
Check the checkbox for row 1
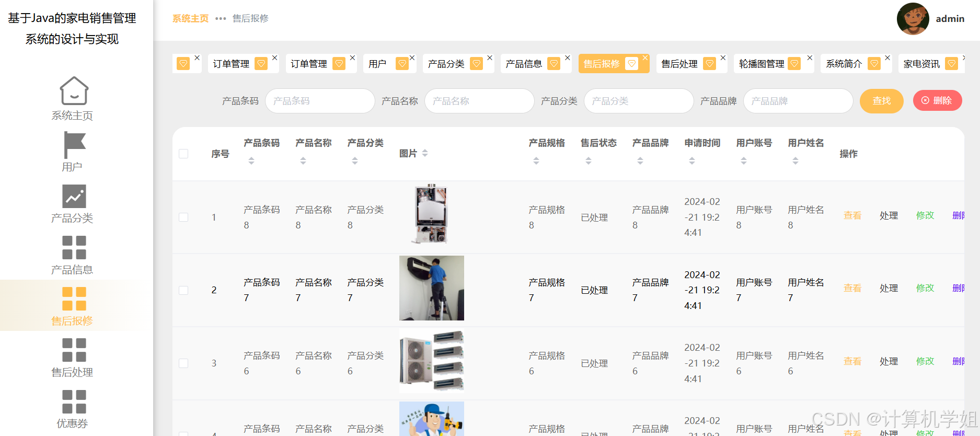(183, 217)
